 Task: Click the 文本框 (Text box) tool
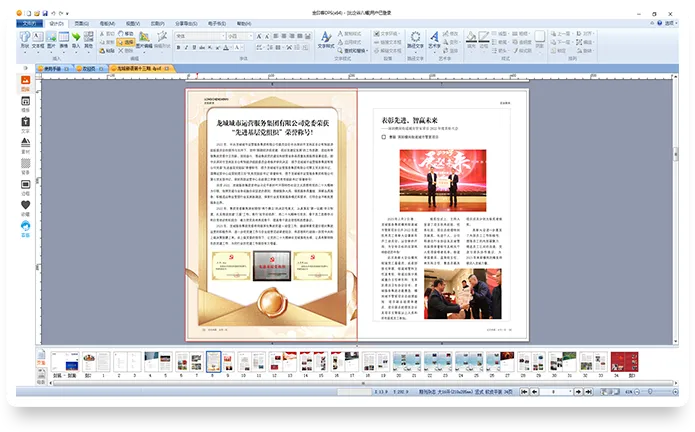coord(37,40)
